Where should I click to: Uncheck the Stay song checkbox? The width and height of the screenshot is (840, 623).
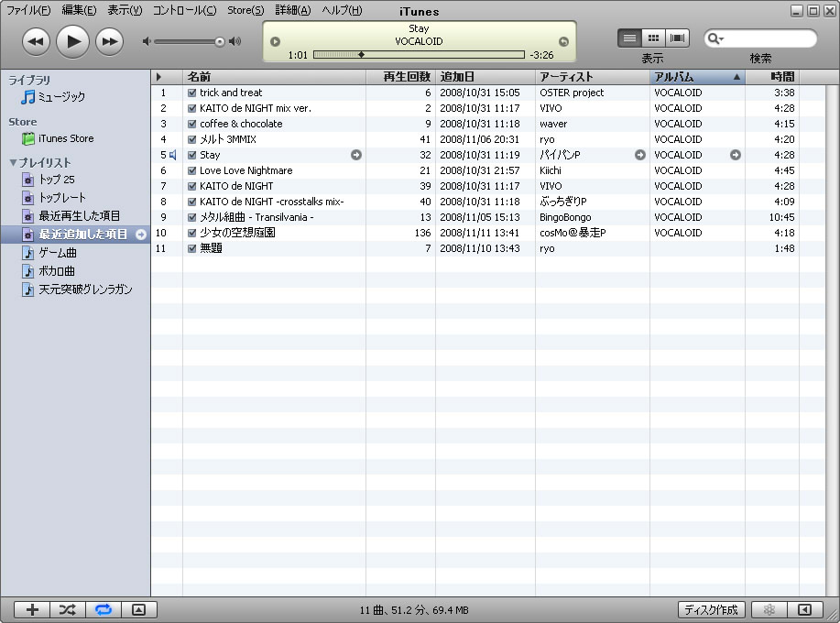(191, 155)
